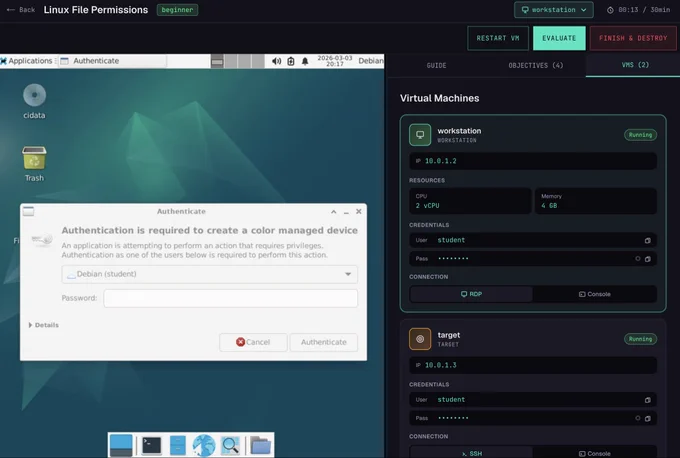The image size is (680, 458).
Task: Open the Applications menu
Action: tap(26, 61)
